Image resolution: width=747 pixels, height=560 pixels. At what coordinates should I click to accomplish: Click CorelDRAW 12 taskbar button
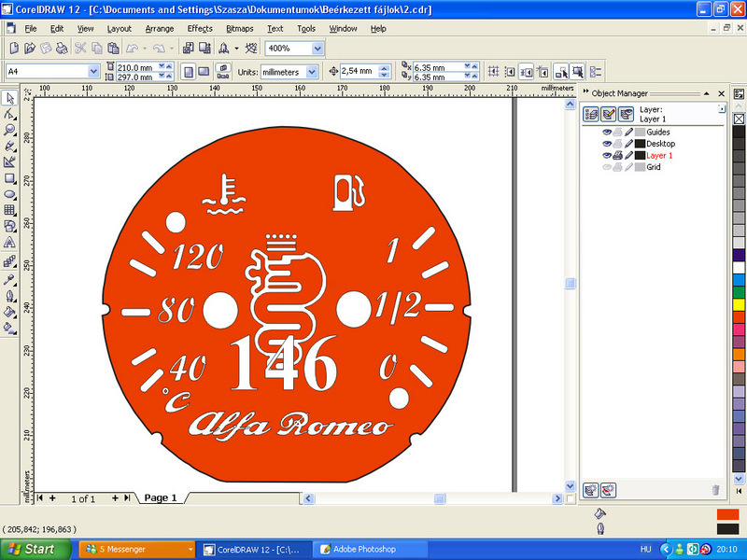pyautogui.click(x=255, y=550)
